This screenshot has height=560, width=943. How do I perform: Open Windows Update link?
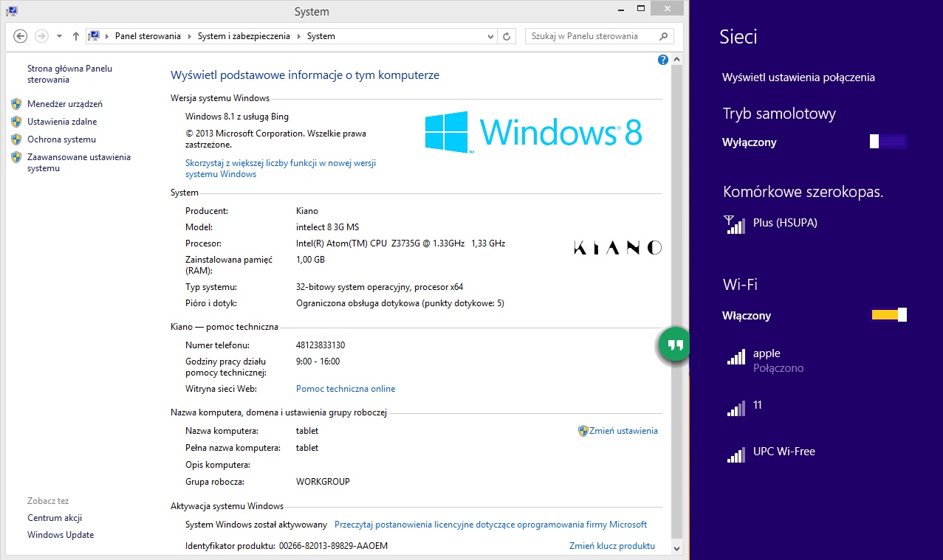pyautogui.click(x=61, y=535)
